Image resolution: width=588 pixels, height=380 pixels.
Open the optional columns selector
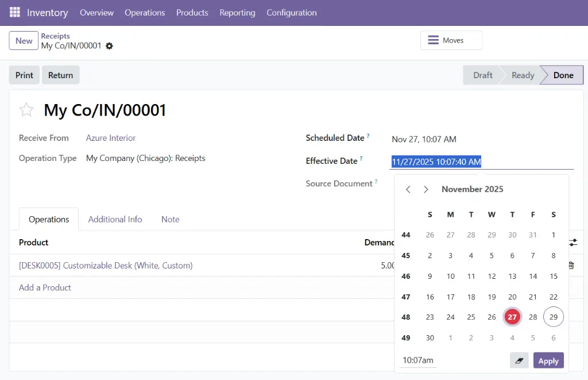point(572,243)
